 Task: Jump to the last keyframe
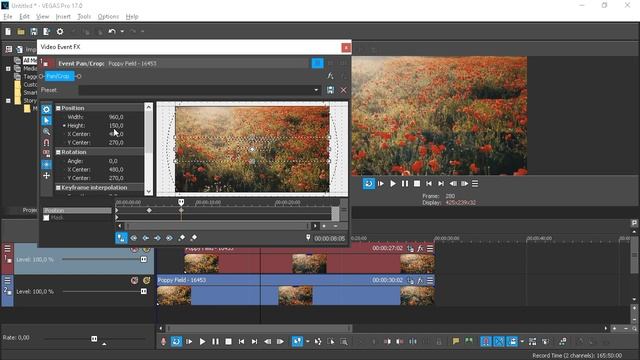point(169,238)
